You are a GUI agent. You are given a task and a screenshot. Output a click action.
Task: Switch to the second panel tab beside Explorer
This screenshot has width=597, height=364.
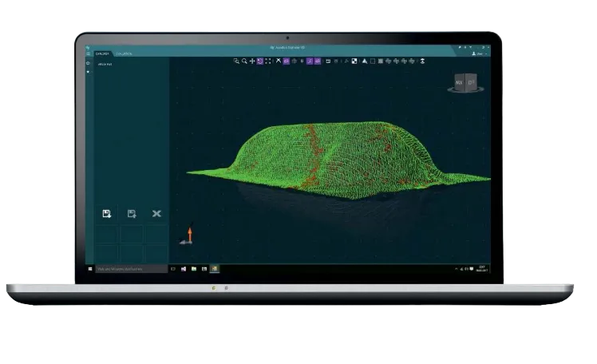(123, 53)
